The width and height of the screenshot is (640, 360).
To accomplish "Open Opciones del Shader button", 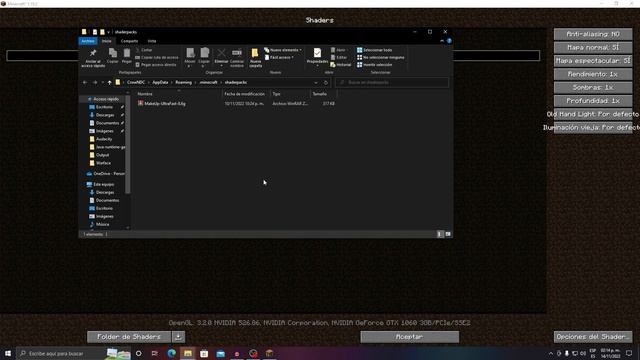I will pyautogui.click(x=593, y=337).
